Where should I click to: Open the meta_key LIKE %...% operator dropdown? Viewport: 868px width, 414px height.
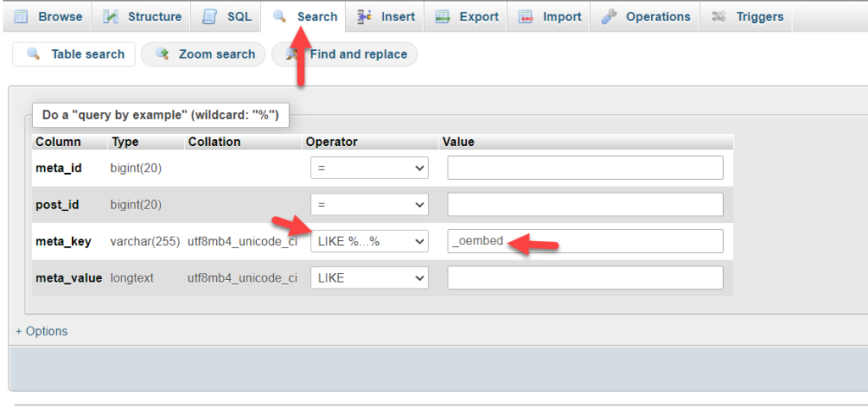(370, 241)
